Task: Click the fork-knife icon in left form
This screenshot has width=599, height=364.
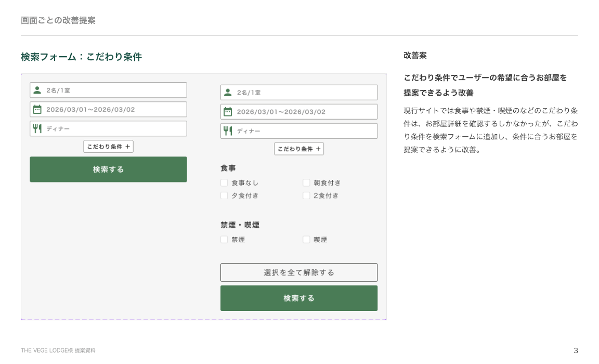Action: 37,128
